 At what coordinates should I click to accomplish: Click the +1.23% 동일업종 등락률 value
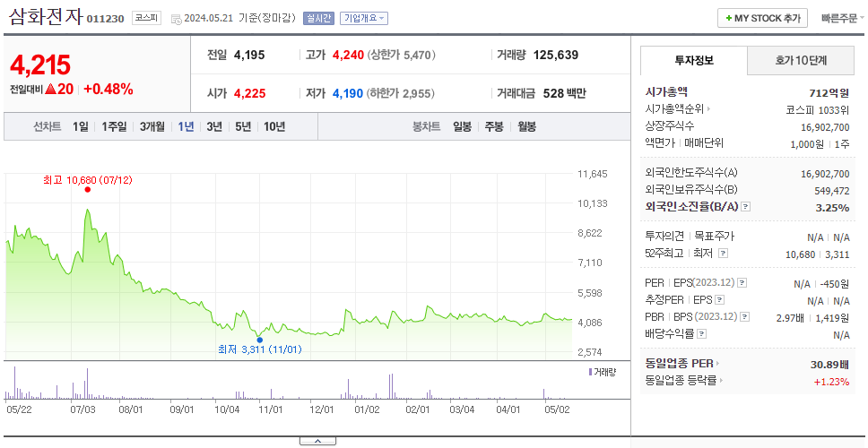click(831, 381)
